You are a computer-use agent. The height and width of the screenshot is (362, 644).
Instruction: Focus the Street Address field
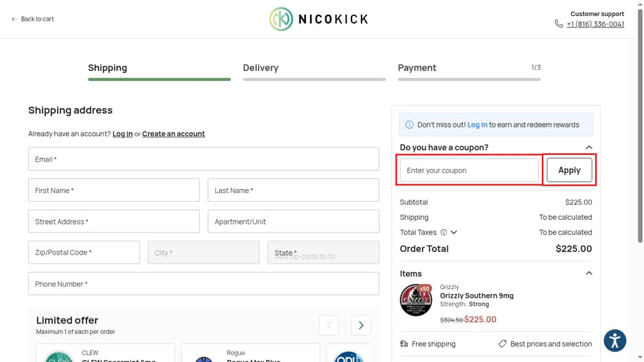click(x=114, y=221)
